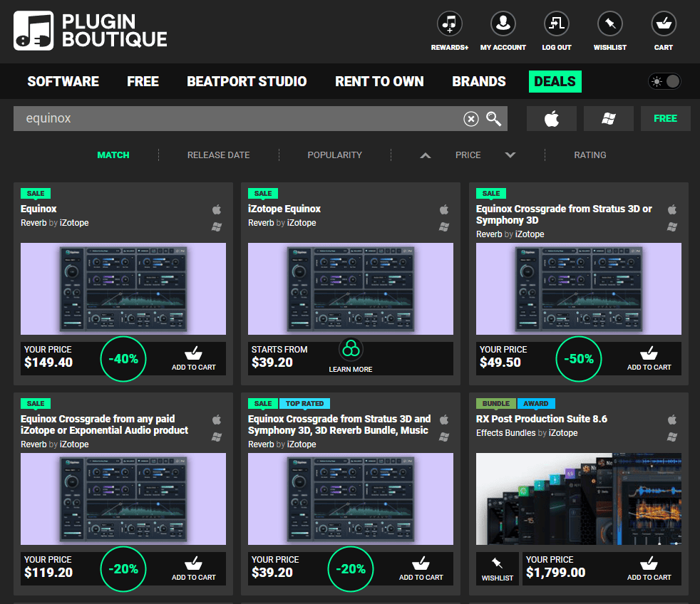The image size is (700, 604).
Task: Wishlist the RX Post Production Suite
Action: 498,569
